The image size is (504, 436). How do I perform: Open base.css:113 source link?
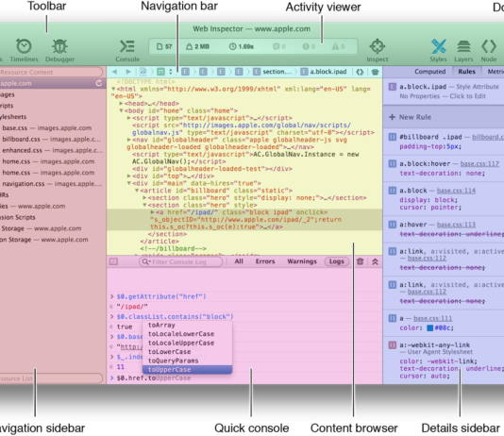[456, 225]
